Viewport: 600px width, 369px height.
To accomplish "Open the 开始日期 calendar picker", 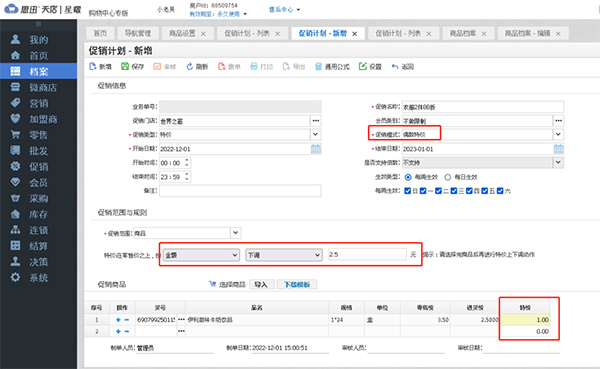I will pyautogui.click(x=316, y=149).
